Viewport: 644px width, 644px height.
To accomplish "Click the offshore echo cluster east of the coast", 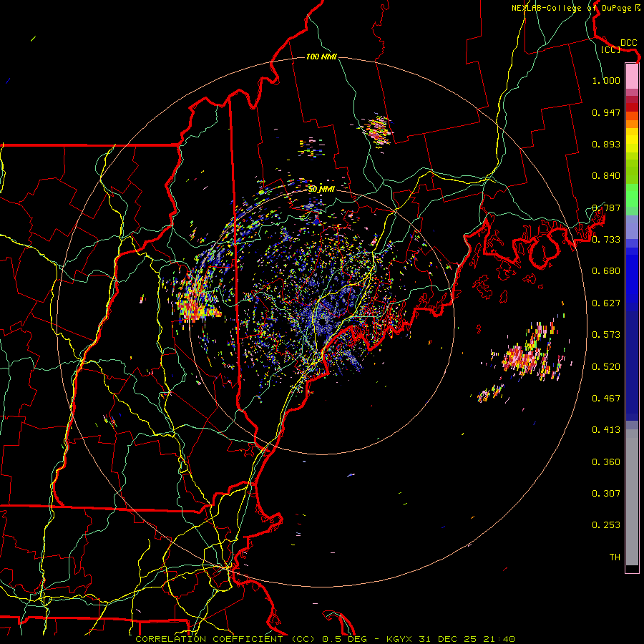I will tap(528, 355).
